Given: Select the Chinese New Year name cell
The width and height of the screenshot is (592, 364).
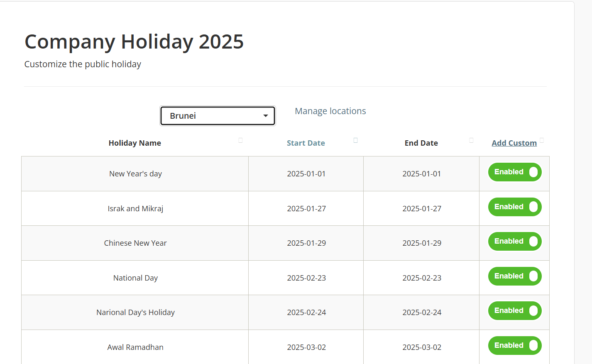Looking at the screenshot, I should tap(135, 243).
